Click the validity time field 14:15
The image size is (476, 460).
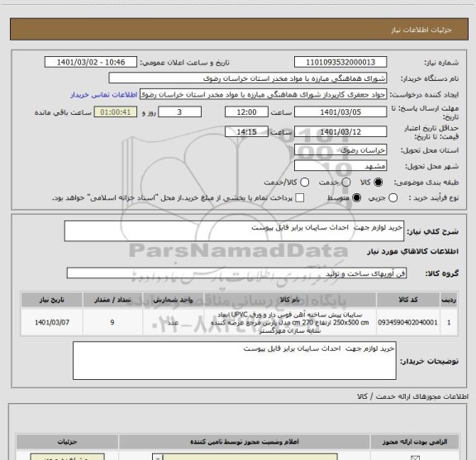(246, 131)
